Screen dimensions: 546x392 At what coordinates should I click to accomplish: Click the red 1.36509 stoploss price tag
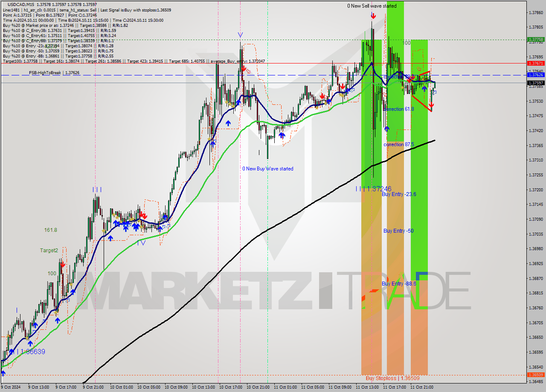tap(536, 375)
